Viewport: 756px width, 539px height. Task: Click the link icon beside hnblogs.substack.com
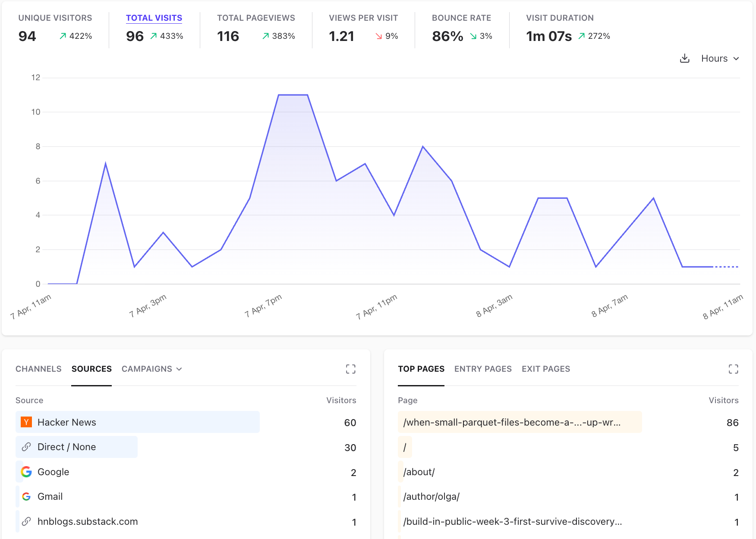(26, 521)
